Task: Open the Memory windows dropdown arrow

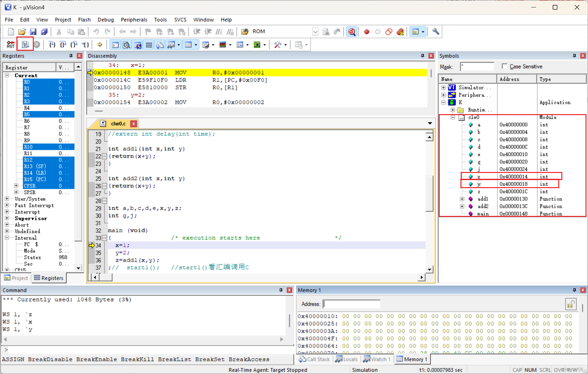Action: (x=196, y=45)
